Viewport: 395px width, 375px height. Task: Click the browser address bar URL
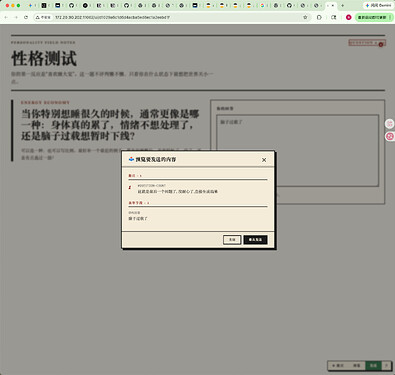pos(112,17)
